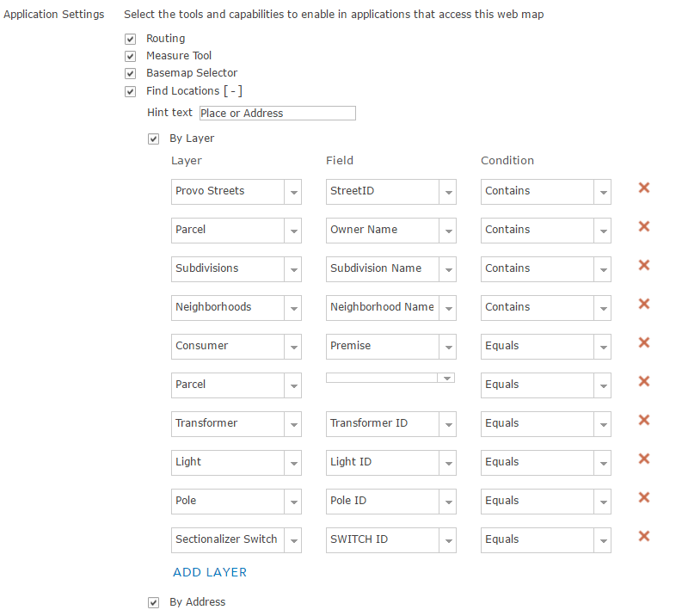Remove the Transformer layer row
The width and height of the screenshot is (682, 616).
click(x=643, y=420)
